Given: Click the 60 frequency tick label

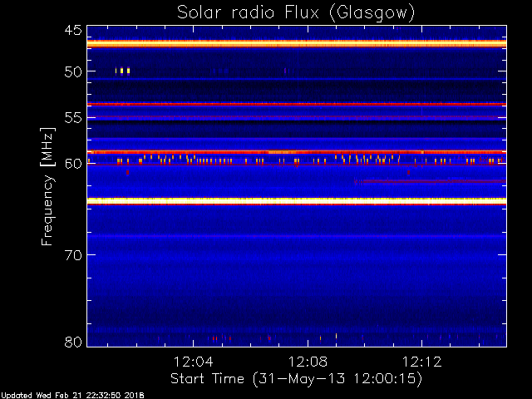Looking at the screenshot, I should click(x=73, y=164).
